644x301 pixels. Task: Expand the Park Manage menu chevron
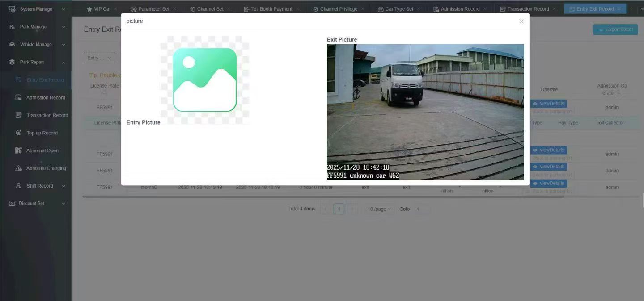pos(64,27)
